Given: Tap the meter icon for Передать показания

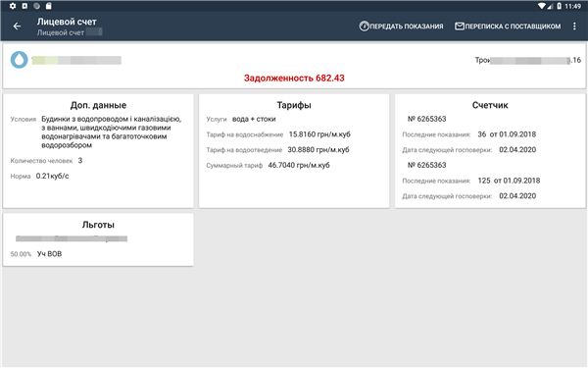Looking at the screenshot, I should [364, 26].
